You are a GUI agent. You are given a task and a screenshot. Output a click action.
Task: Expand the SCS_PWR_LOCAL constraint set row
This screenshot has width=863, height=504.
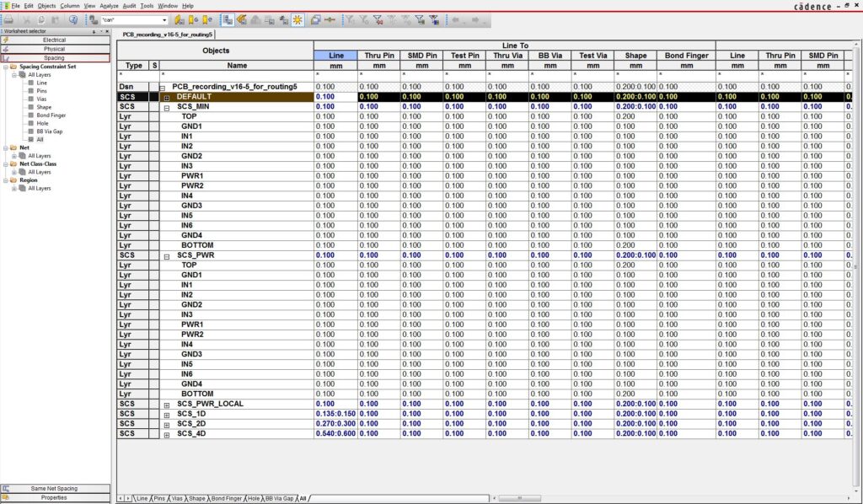point(167,404)
